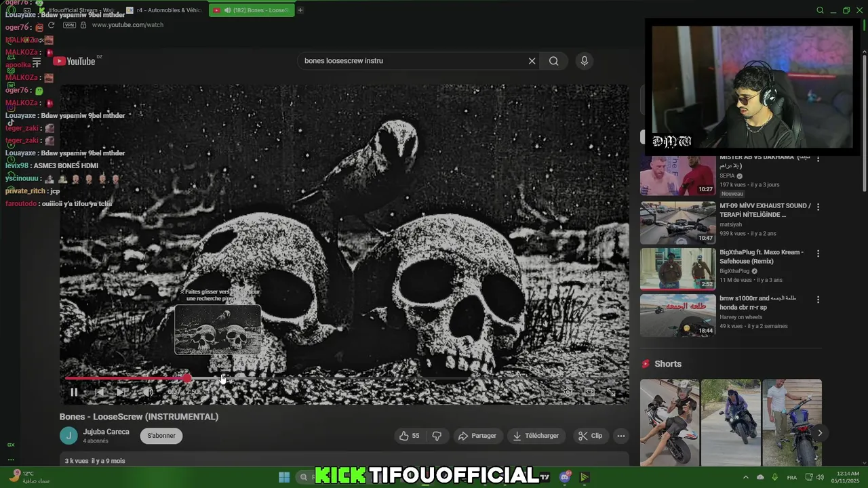Open the video title Bones - LooseScrew (INSTRUMENTAL)
This screenshot has width=868, height=488.
point(139,417)
